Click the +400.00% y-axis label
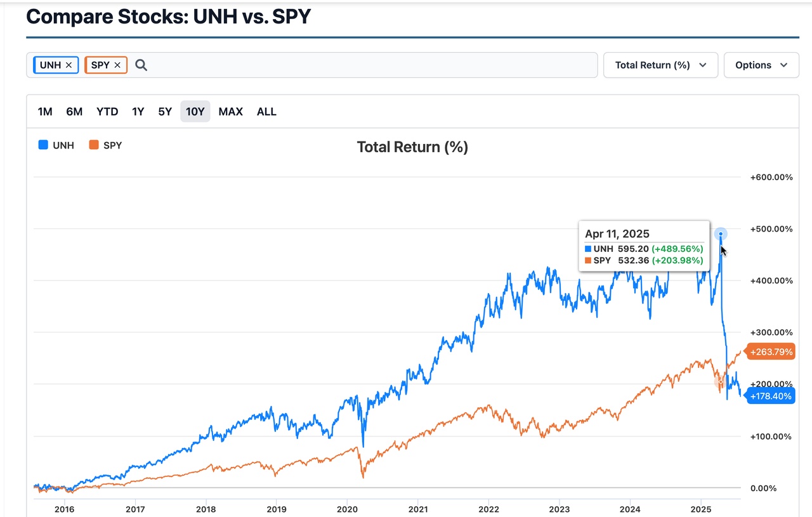The image size is (812, 517). click(771, 281)
